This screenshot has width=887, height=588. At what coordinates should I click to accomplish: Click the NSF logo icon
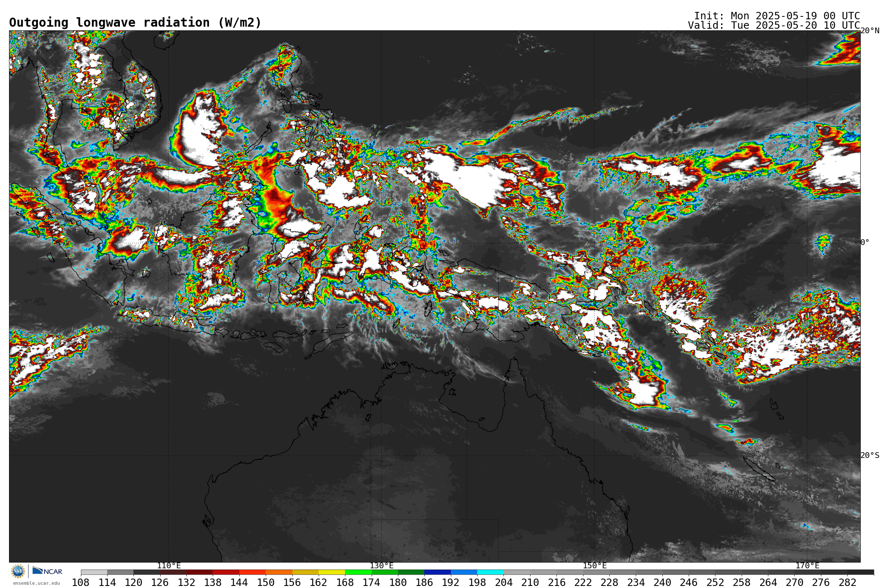tap(18, 571)
